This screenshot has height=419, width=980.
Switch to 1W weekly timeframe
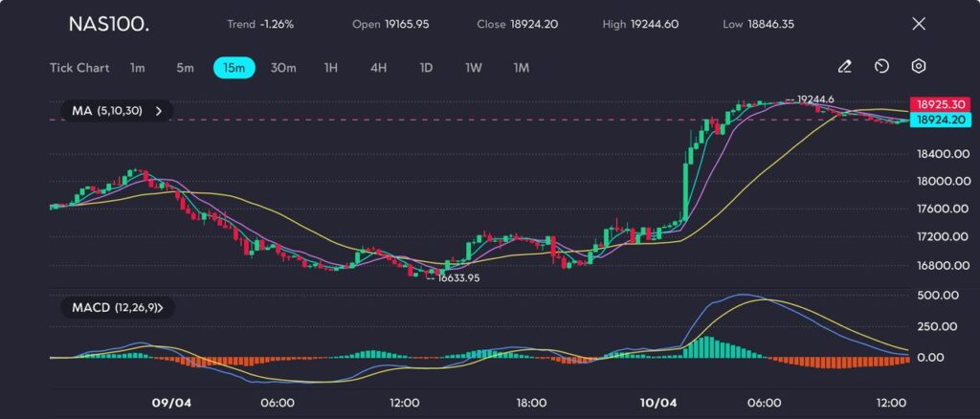coord(474,68)
